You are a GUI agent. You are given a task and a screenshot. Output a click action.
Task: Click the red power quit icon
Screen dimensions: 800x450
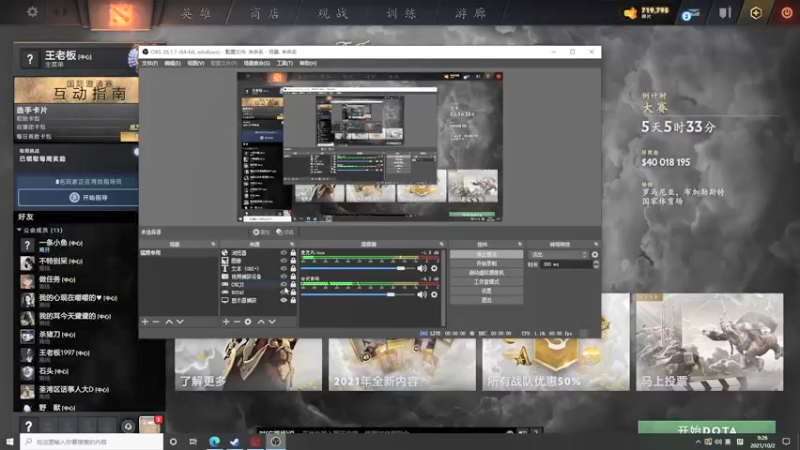point(787,13)
